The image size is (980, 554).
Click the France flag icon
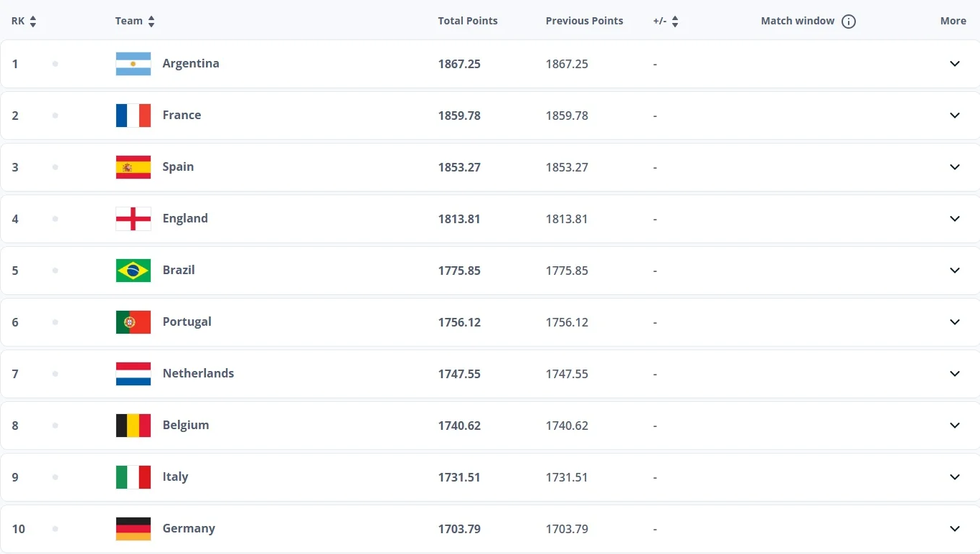[133, 116]
